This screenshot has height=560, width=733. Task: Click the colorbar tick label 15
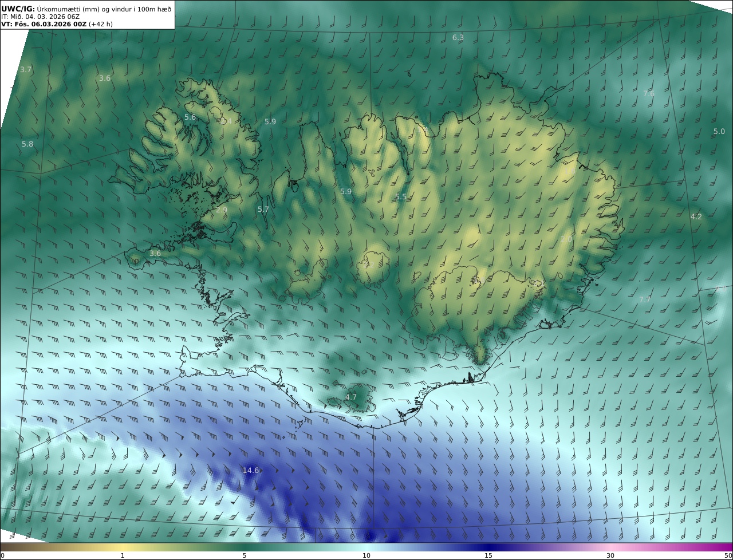(x=488, y=555)
